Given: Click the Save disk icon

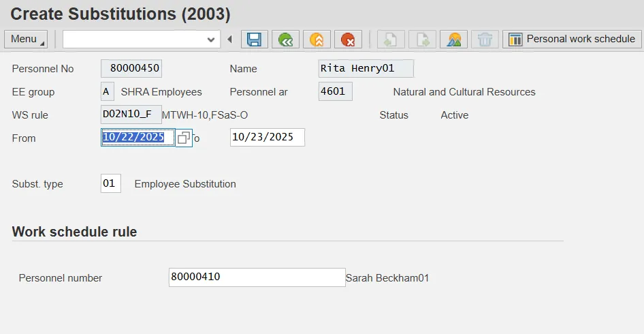Looking at the screenshot, I should pyautogui.click(x=255, y=40).
